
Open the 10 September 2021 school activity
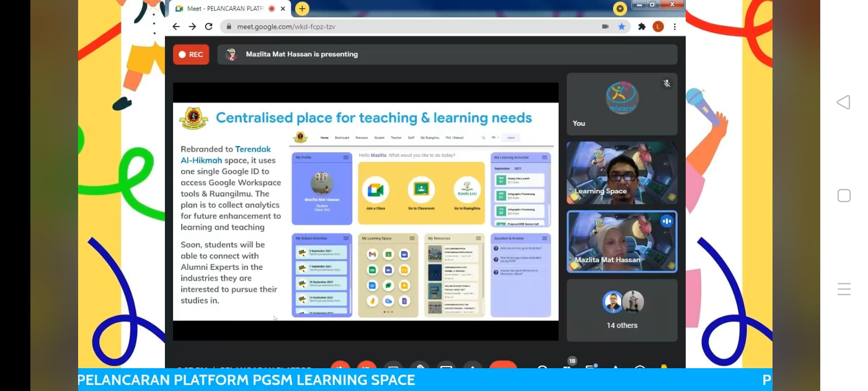coord(322,283)
